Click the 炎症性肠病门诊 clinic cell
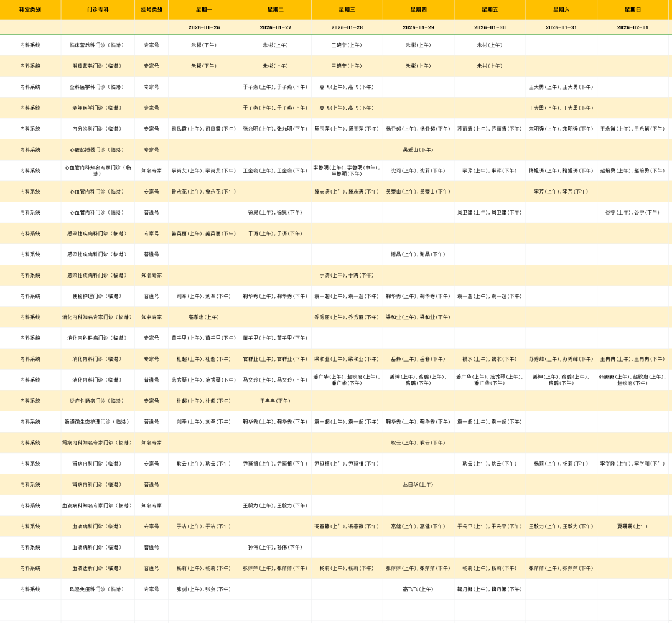The image size is (672, 623). pos(98,401)
